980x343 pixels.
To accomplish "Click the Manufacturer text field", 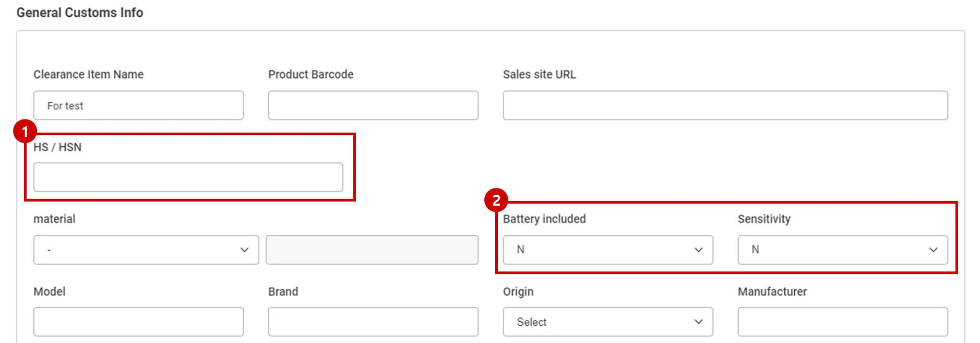I will [842, 322].
